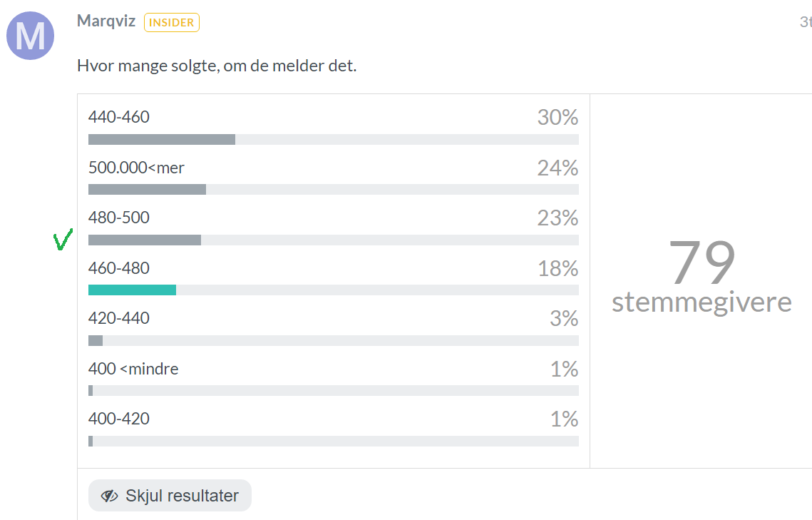Click the 24% result percentage
The height and width of the screenshot is (520, 812).
557,168
